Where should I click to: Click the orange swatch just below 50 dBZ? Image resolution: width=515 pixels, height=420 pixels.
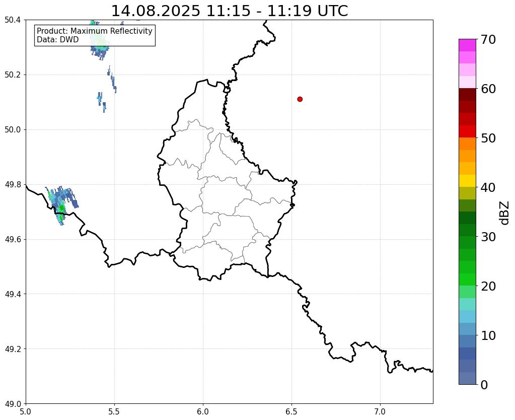467,144
